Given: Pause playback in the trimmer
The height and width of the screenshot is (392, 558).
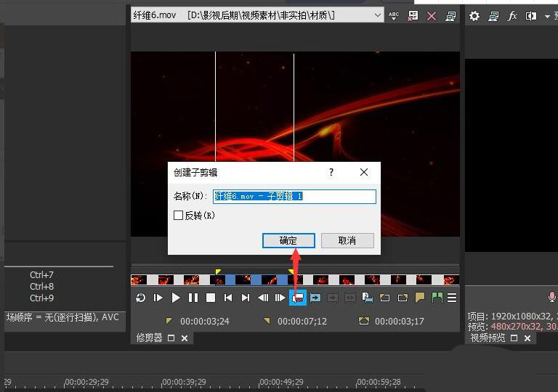Looking at the screenshot, I should tap(193, 298).
